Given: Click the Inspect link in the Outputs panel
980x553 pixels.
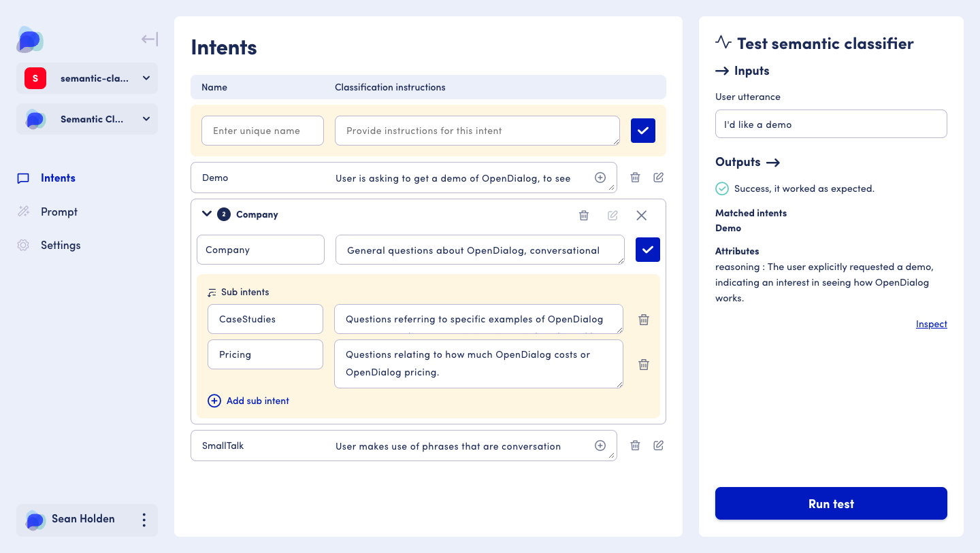Looking at the screenshot, I should pyautogui.click(x=931, y=324).
